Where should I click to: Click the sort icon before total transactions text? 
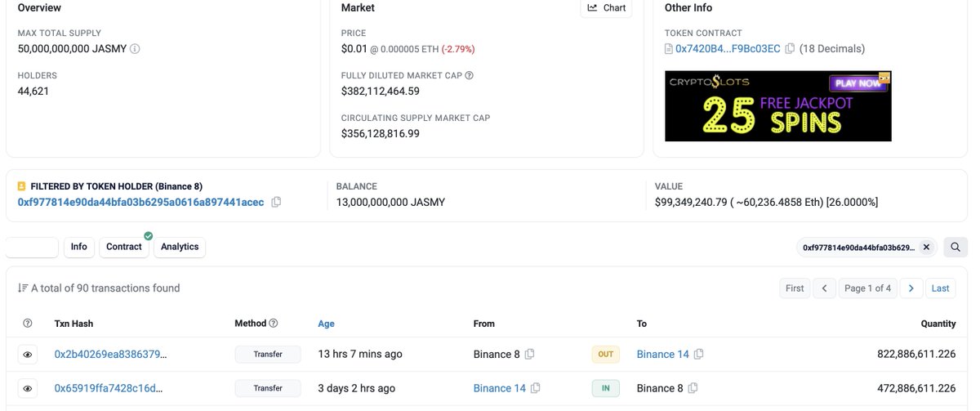coord(23,288)
